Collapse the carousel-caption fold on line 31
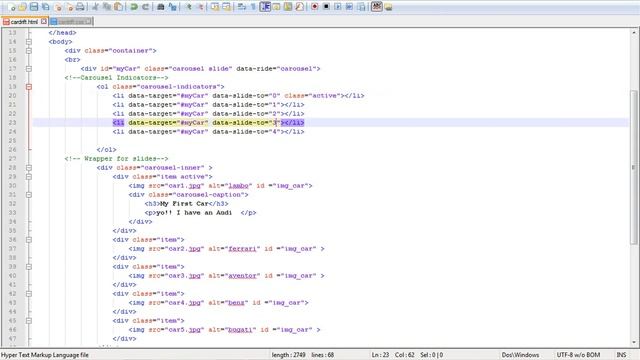Image resolution: width=640 pixels, height=360 pixels. point(29,195)
